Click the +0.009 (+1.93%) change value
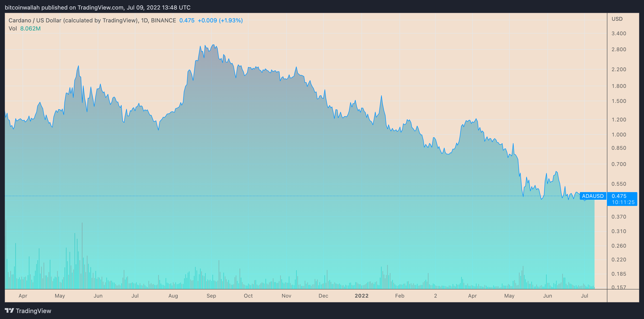The width and height of the screenshot is (644, 319). pos(220,20)
